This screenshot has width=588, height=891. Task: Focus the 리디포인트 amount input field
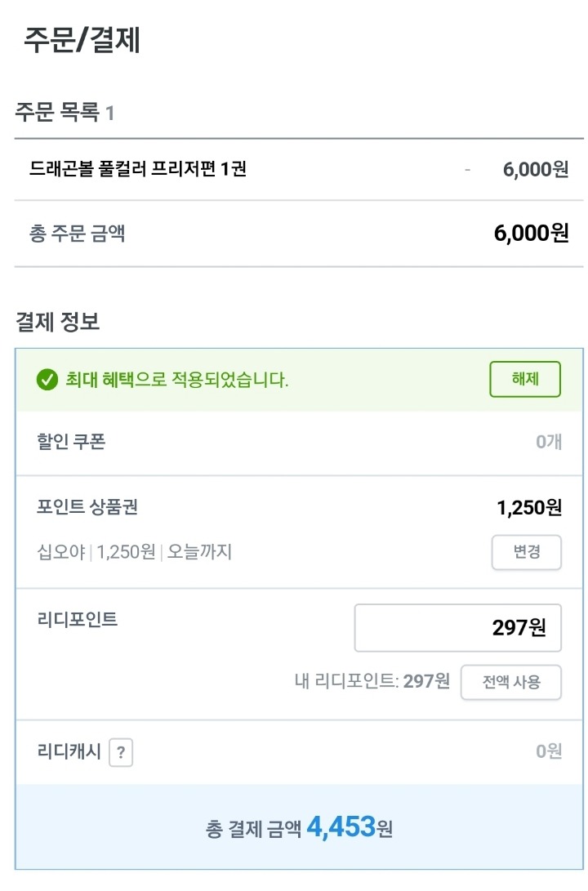457,627
